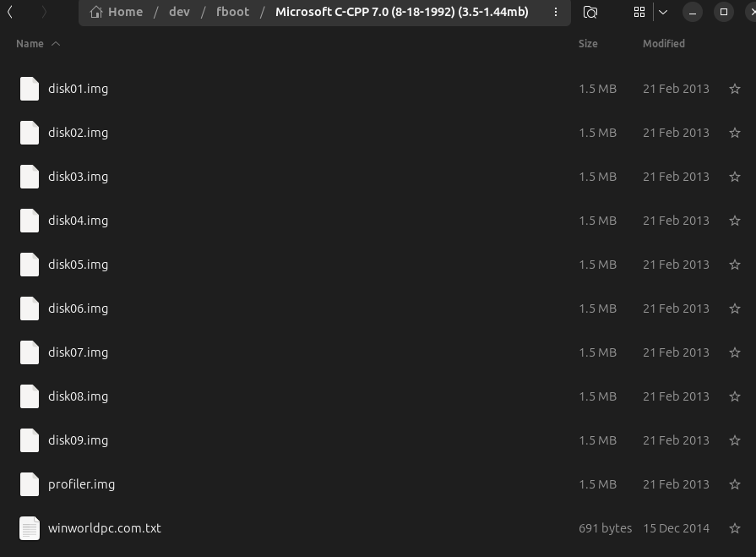This screenshot has width=756, height=557.
Task: Click the Home icon in the path bar
Action: (x=96, y=12)
